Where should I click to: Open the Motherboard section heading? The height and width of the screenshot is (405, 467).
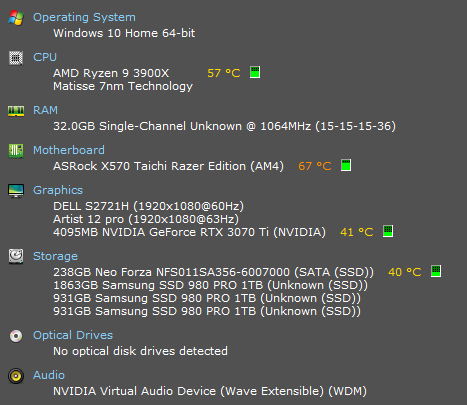point(69,150)
